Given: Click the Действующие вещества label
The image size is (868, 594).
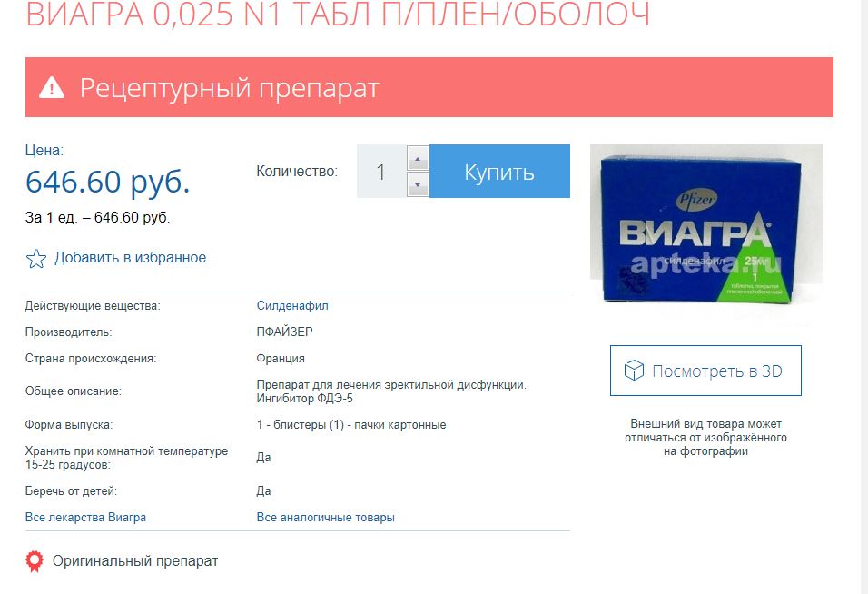Looking at the screenshot, I should click(x=93, y=305).
